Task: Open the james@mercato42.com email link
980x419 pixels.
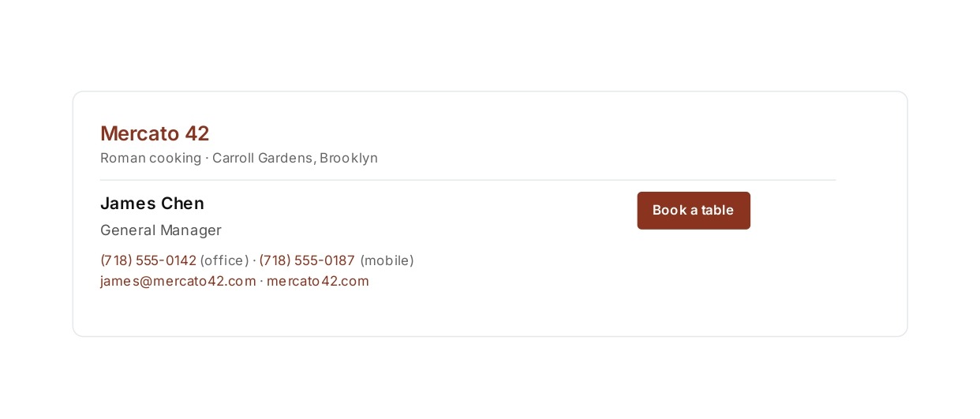Action: pos(178,281)
